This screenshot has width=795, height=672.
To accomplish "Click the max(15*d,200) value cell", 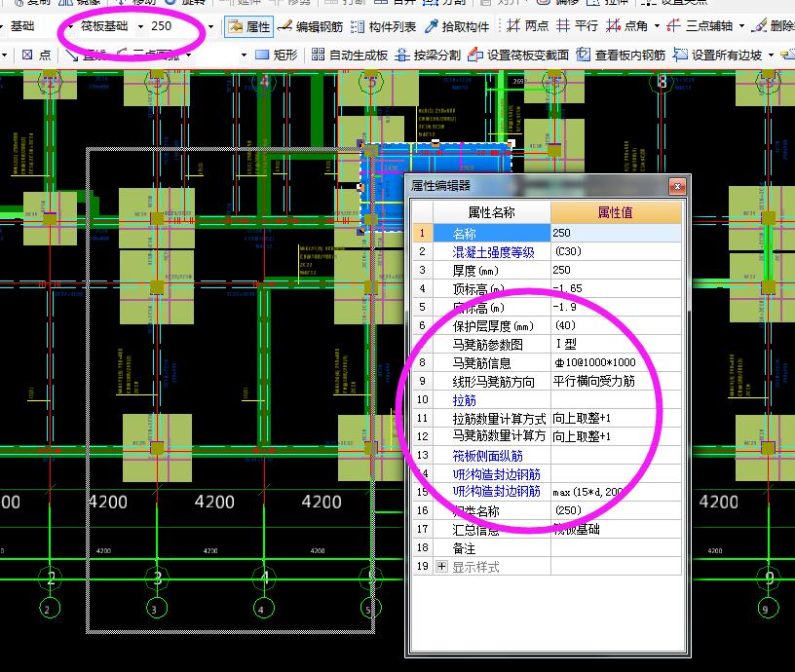I will click(x=616, y=492).
